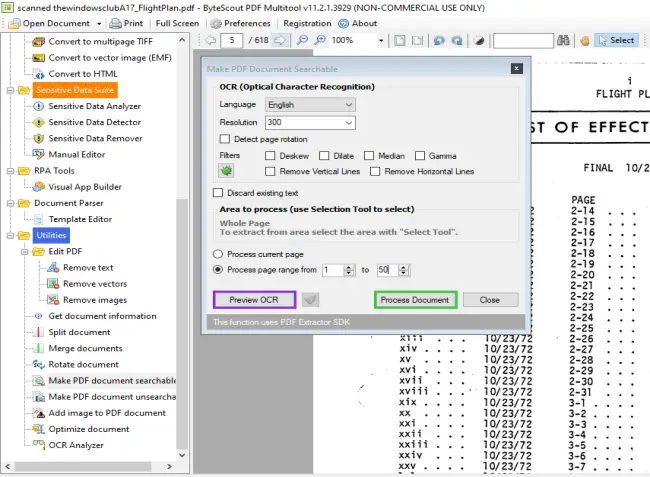Collapse the RPA Tools folder
Screen dimensions: 650x477
[10, 171]
